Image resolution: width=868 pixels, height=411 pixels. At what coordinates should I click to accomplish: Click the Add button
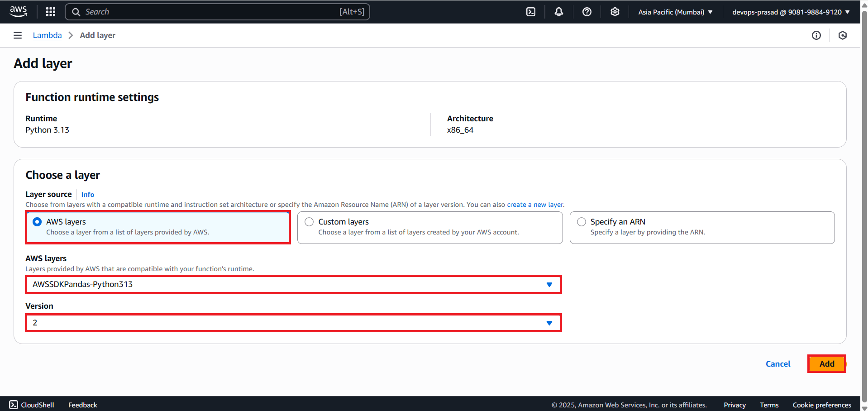pos(827,363)
